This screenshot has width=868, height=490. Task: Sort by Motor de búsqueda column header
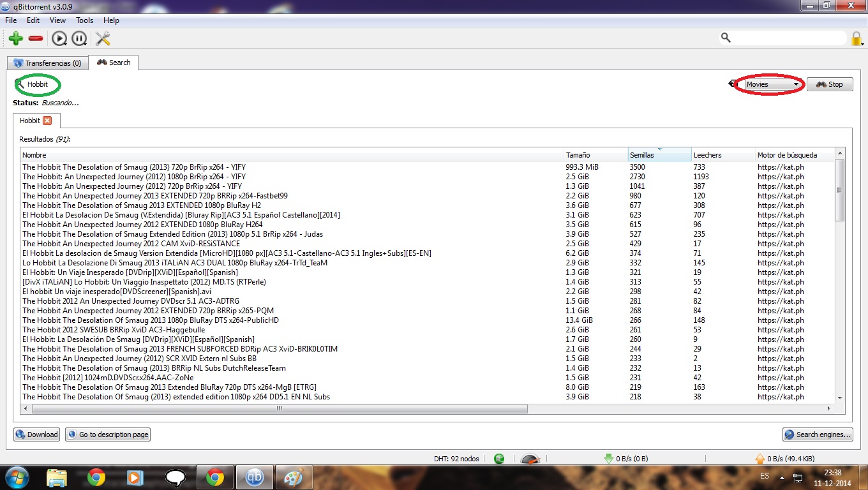click(795, 155)
